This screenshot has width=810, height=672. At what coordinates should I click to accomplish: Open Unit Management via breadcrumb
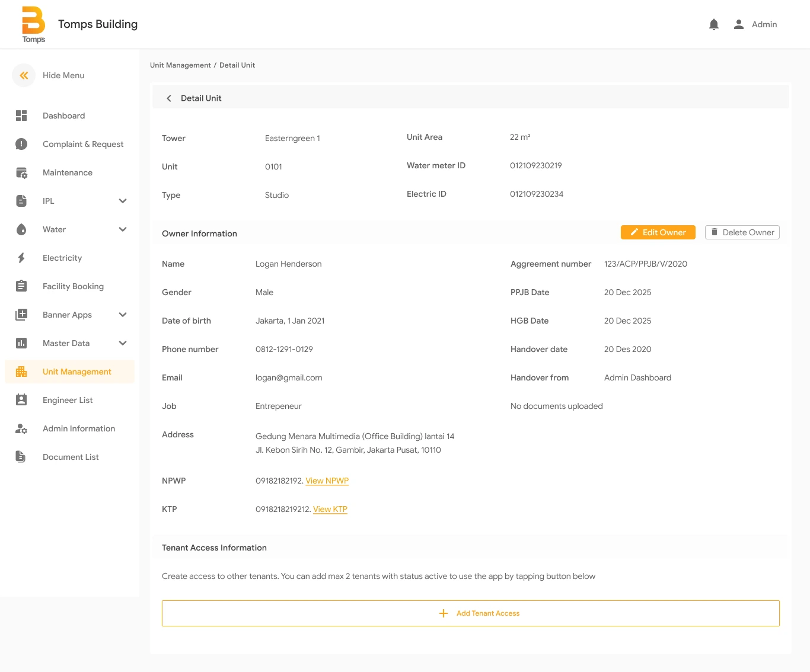(180, 65)
